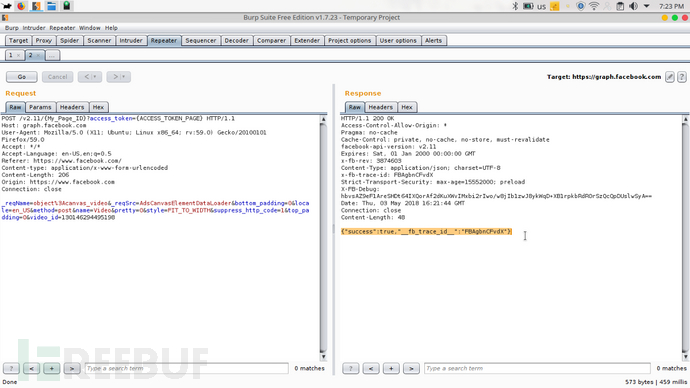Open the Project options tab
Image resolution: width=690 pixels, height=388 pixels.
click(350, 40)
